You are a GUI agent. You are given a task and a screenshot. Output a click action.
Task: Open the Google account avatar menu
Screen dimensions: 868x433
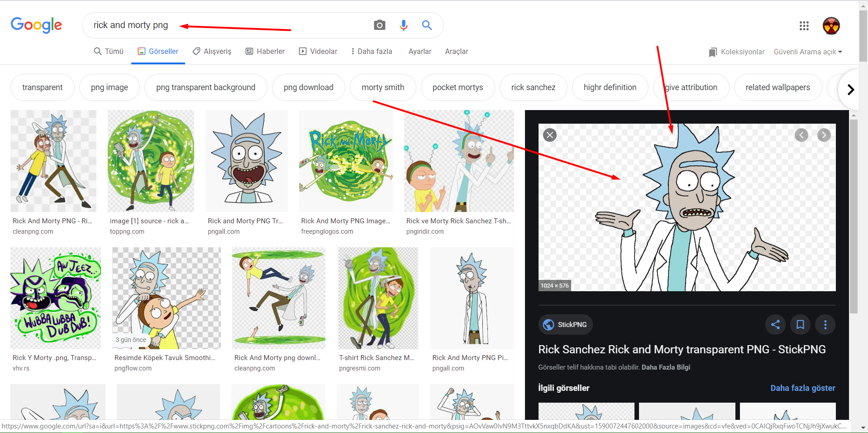point(831,26)
